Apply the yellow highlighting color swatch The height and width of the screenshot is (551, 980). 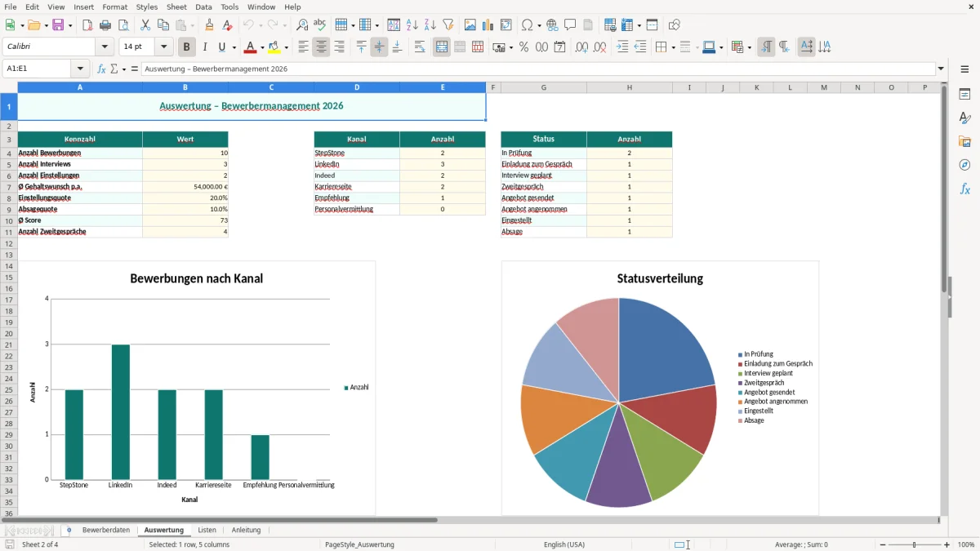(x=274, y=47)
